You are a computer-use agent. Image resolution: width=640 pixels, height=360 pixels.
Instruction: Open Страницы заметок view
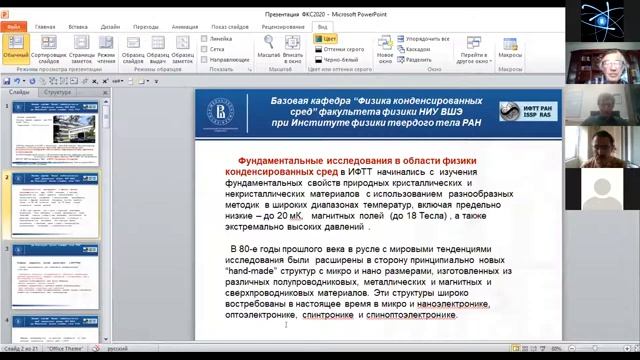(82, 49)
